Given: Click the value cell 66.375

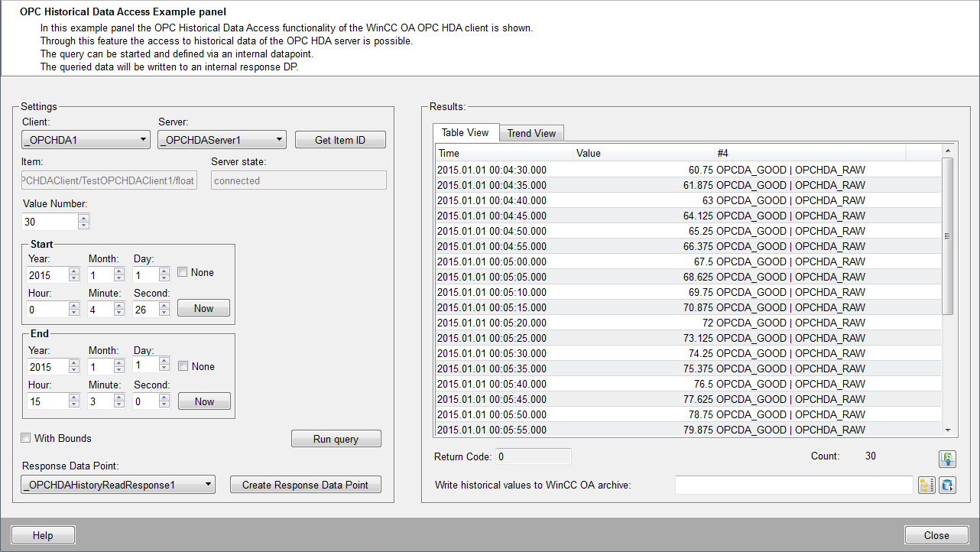Looking at the screenshot, I should (x=644, y=246).
